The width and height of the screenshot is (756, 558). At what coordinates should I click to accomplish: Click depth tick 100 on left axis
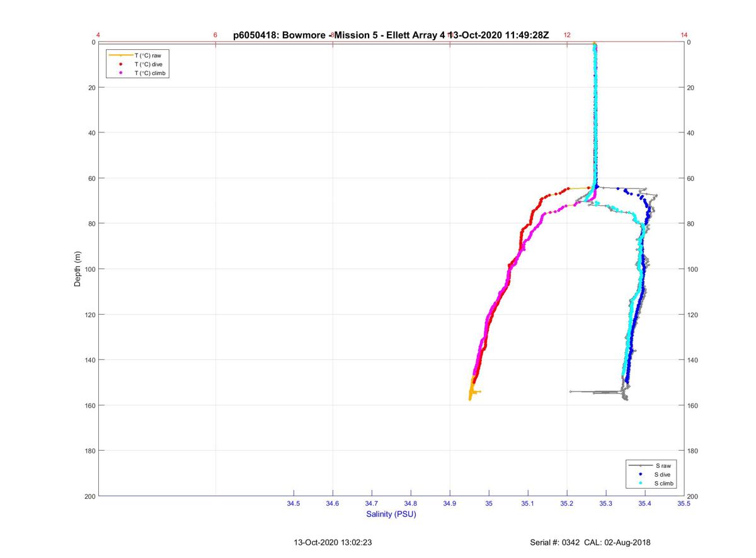point(89,269)
